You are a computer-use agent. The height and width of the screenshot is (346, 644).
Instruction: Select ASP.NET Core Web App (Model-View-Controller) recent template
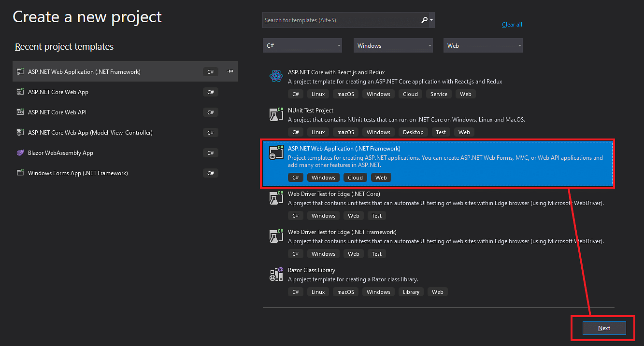tap(125, 133)
